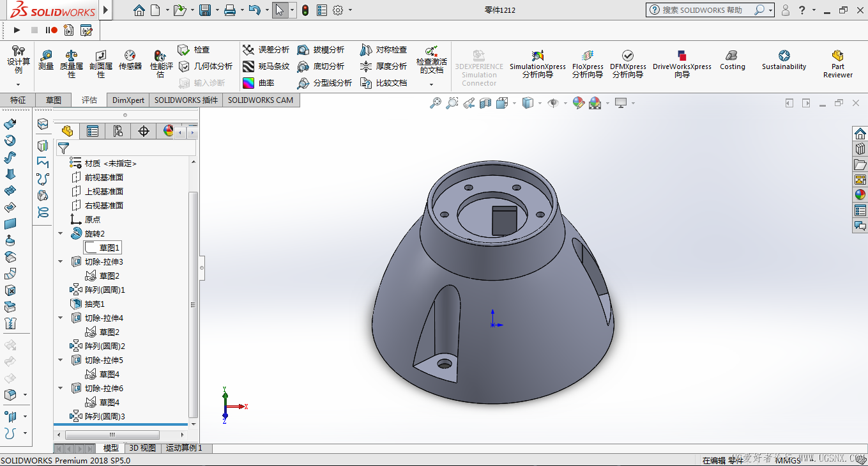Open ConfigurationManager tab icon
Viewport: 868px width, 466px height.
click(118, 131)
